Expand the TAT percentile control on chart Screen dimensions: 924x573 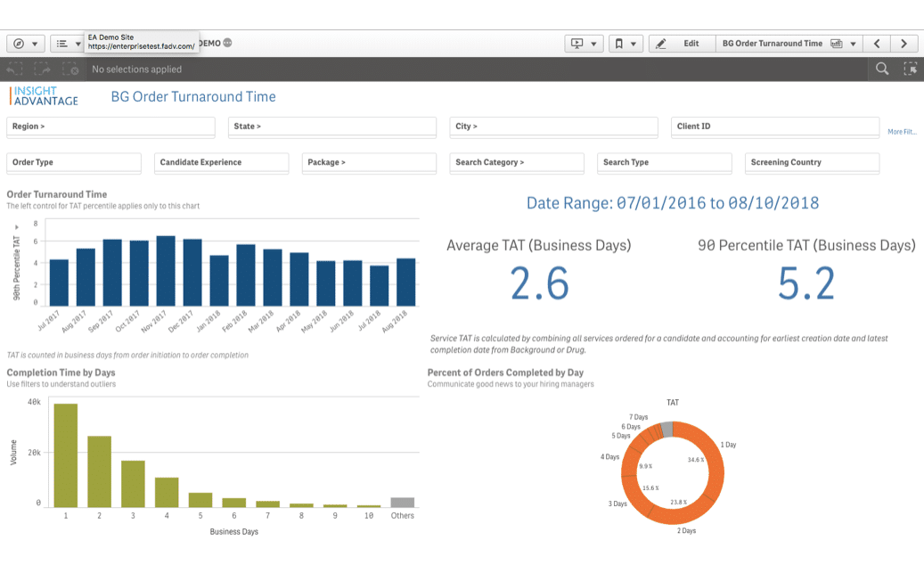pos(16,228)
